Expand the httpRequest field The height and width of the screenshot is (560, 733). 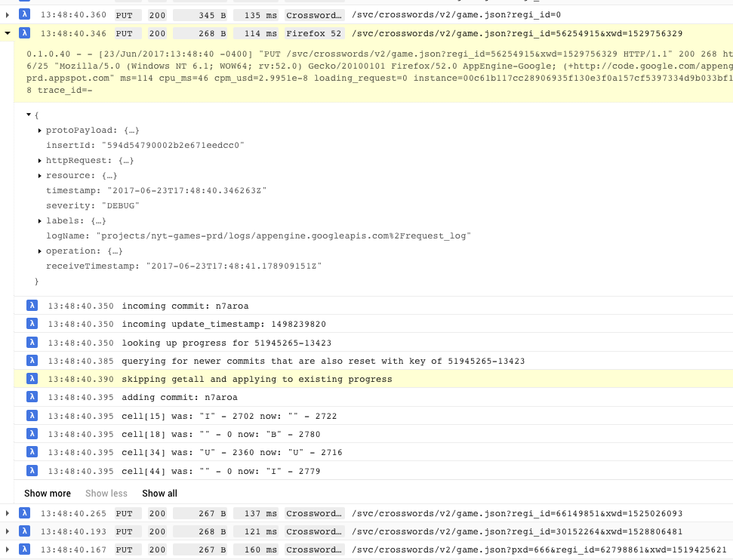pyautogui.click(x=40, y=161)
